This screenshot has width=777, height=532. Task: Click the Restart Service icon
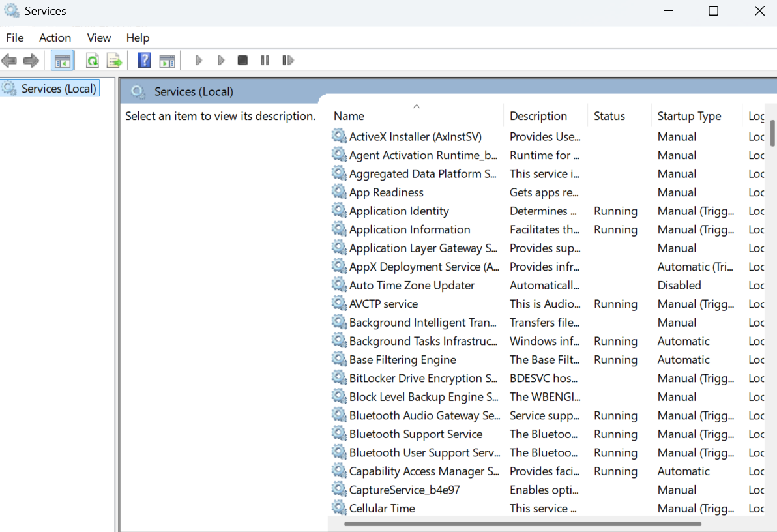tap(287, 61)
